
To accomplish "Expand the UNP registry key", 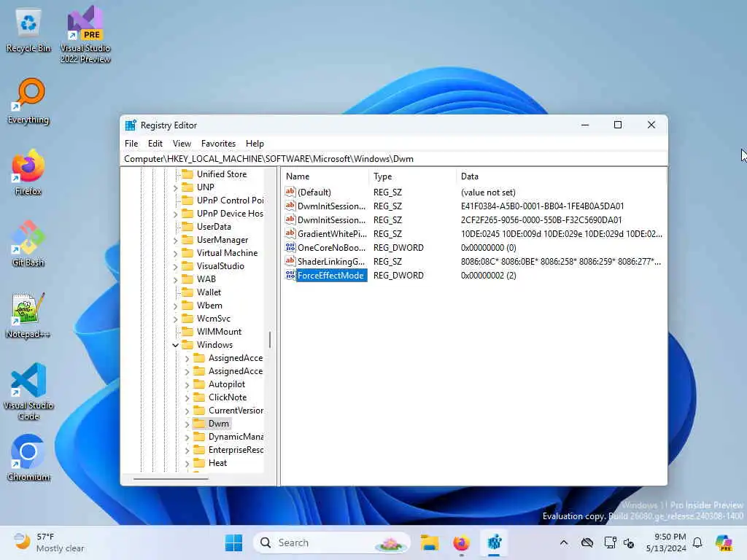I will (x=175, y=187).
